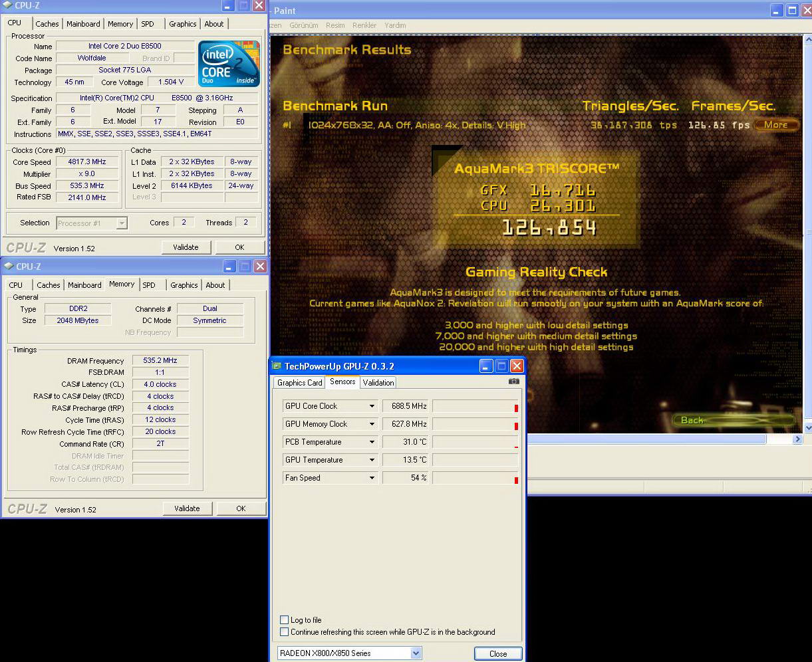Open Mainboard tab in lower CPU-Z window

(x=85, y=285)
